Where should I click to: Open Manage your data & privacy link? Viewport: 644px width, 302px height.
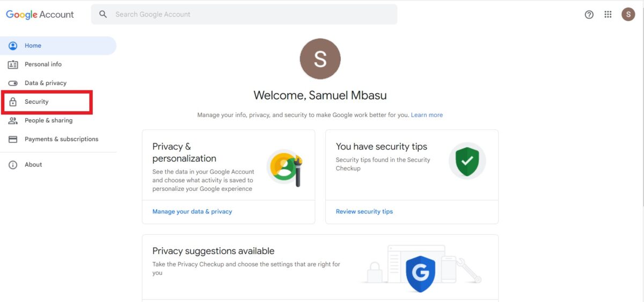[192, 212]
